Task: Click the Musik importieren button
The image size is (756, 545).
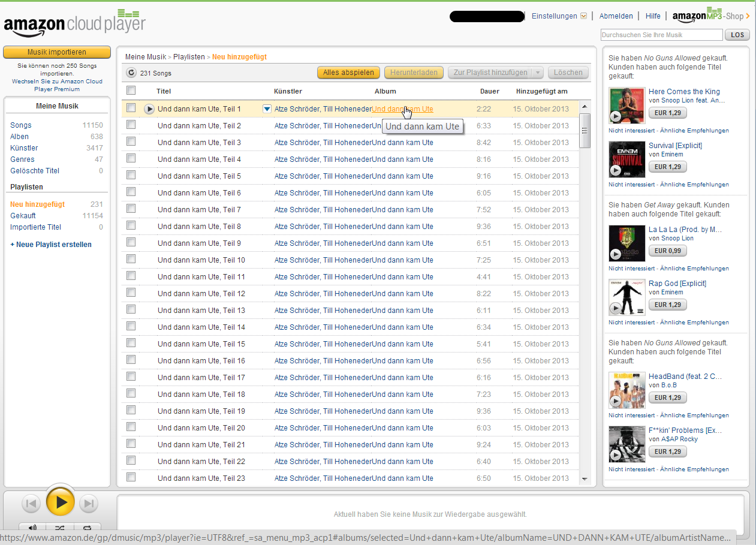Action: [57, 52]
